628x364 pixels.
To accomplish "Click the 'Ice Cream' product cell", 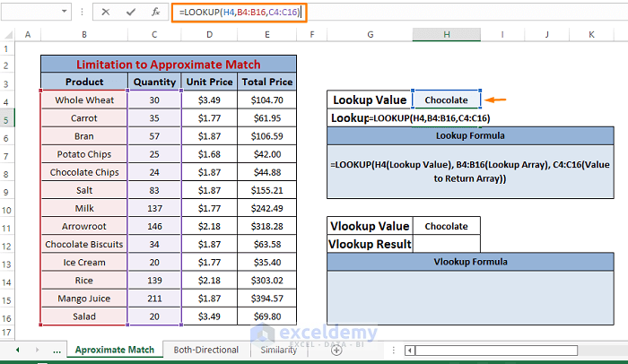I will click(x=84, y=263).
